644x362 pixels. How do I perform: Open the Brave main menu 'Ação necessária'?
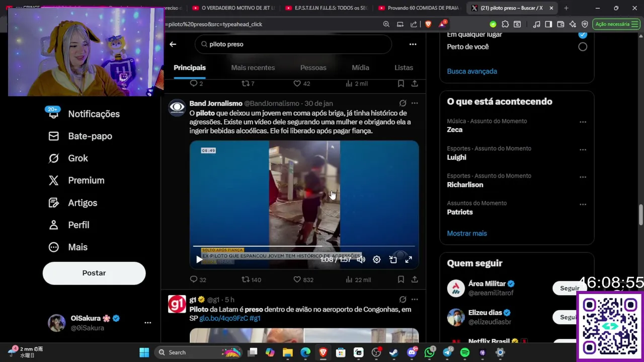[x=616, y=24]
